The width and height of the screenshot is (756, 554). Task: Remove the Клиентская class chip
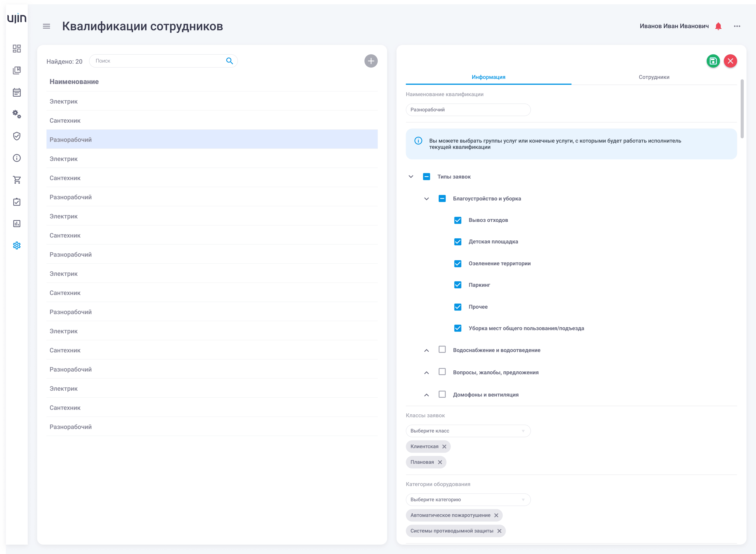[444, 446]
